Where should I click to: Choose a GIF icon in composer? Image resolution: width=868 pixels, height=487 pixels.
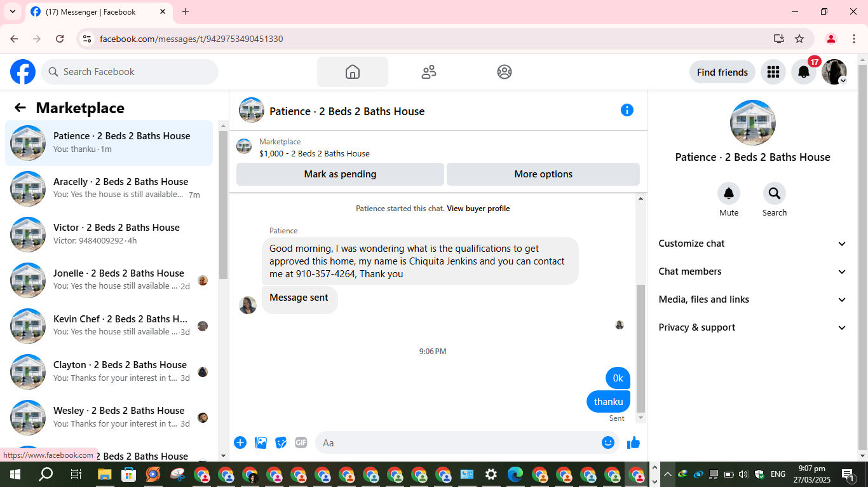coord(301,442)
